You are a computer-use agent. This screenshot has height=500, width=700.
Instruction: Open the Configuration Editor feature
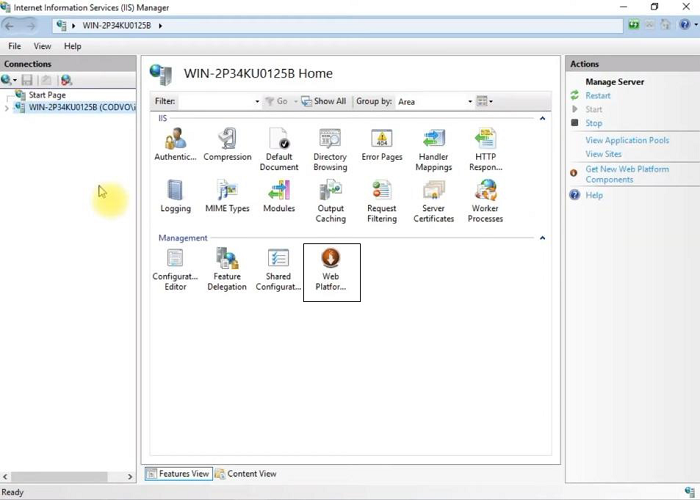(175, 269)
